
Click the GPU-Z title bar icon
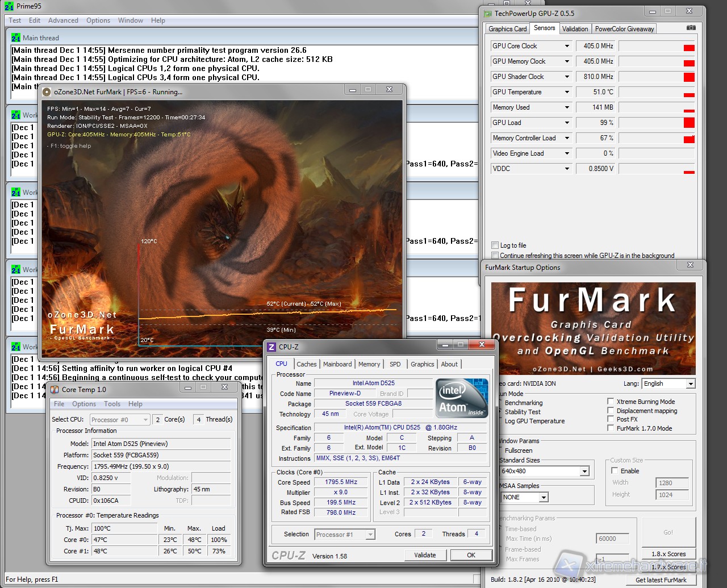click(x=487, y=13)
